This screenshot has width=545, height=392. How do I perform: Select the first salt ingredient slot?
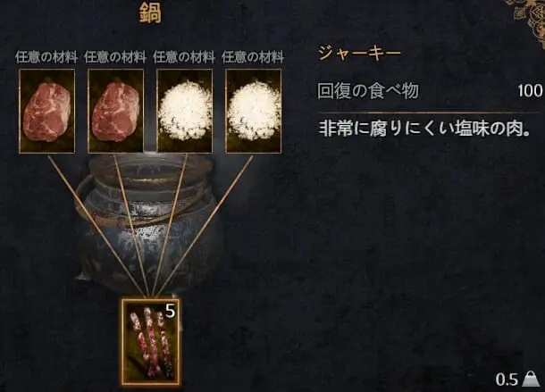pyautogui.click(x=185, y=111)
